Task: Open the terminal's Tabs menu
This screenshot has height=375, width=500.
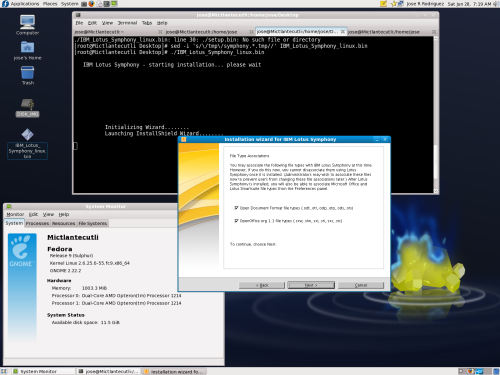Action: 147,23
